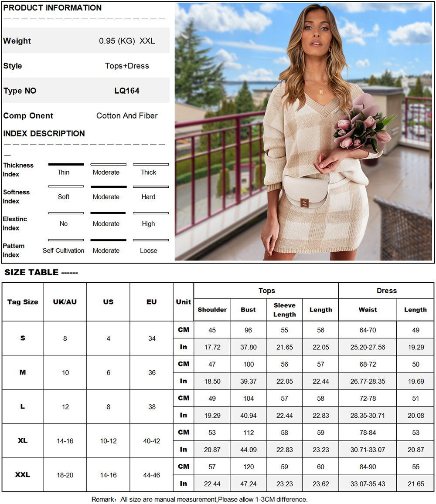Select the Soft softness option
Image resolution: width=436 pixels, height=504 pixels.
[x=63, y=197]
